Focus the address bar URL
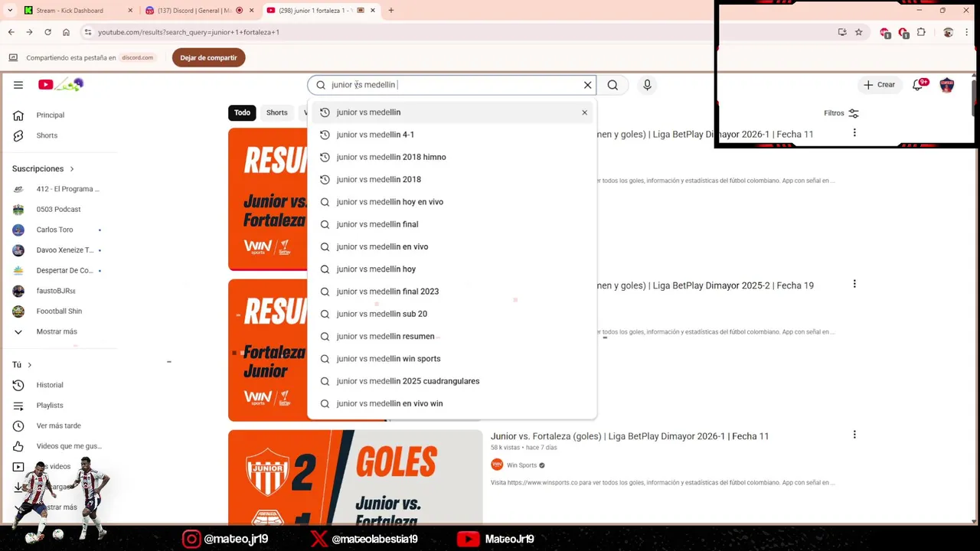This screenshot has width=980, height=551. (x=188, y=32)
